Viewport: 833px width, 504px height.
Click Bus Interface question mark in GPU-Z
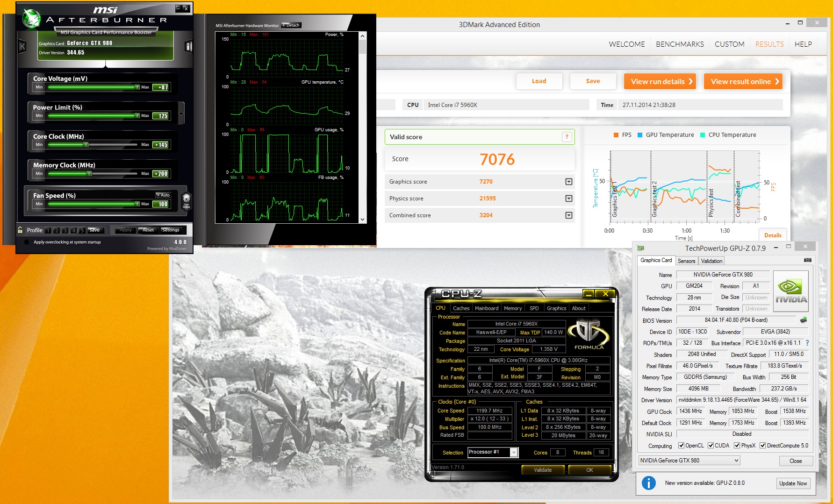pyautogui.click(x=807, y=343)
